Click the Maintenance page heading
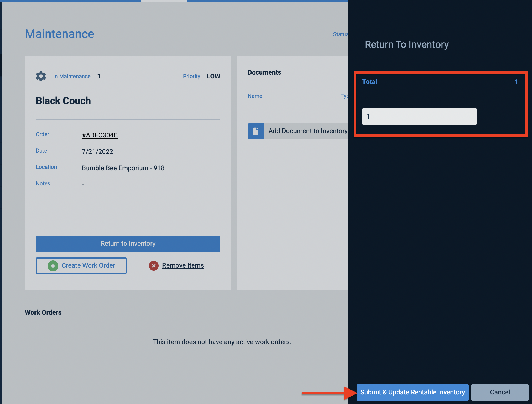The image size is (532, 404). tap(60, 34)
